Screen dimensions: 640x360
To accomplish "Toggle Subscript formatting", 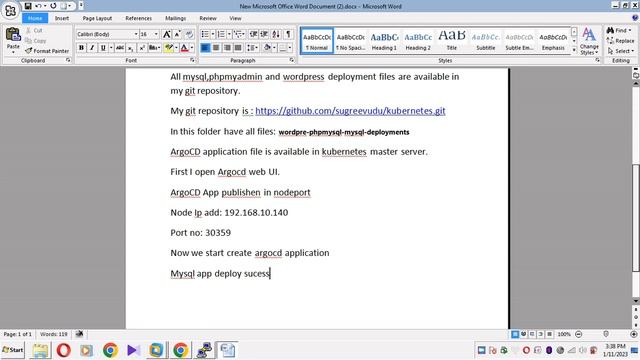I will point(131,48).
